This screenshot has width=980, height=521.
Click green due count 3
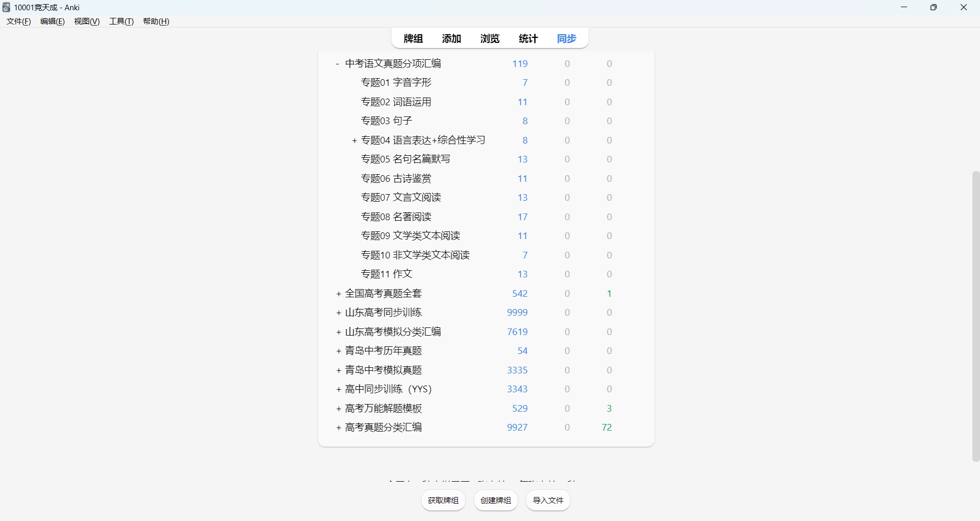[x=609, y=409]
